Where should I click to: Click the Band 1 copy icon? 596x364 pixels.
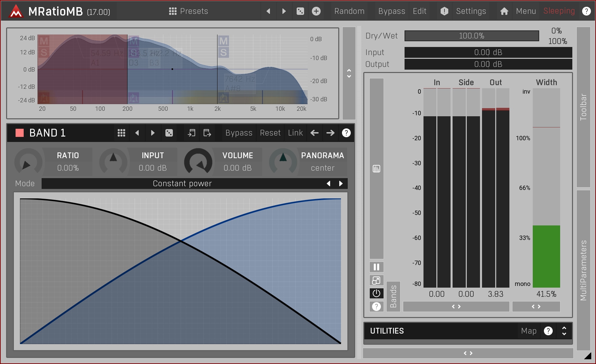coord(191,133)
